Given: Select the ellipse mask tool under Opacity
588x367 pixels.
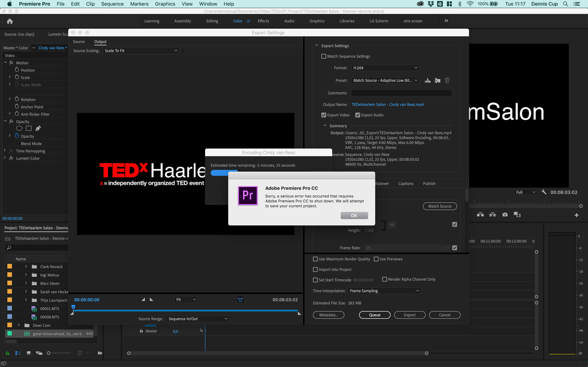Looking at the screenshot, I should coord(19,128).
